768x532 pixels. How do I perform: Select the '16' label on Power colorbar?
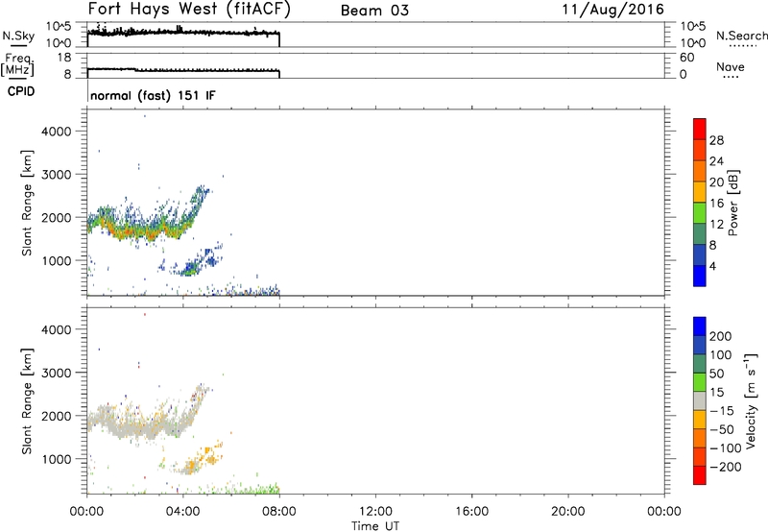(716, 203)
